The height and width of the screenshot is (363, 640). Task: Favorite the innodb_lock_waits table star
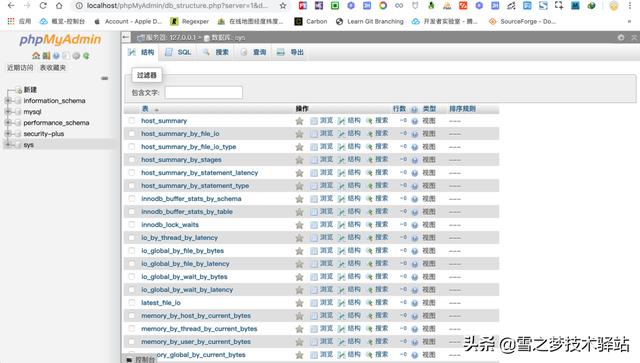tap(299, 225)
